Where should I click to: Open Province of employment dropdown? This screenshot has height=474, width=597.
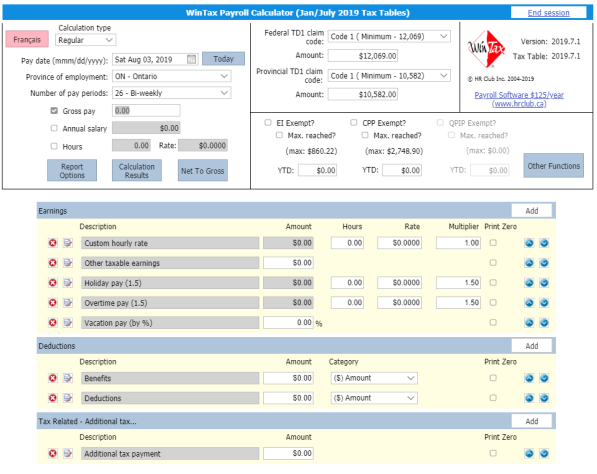click(x=171, y=76)
